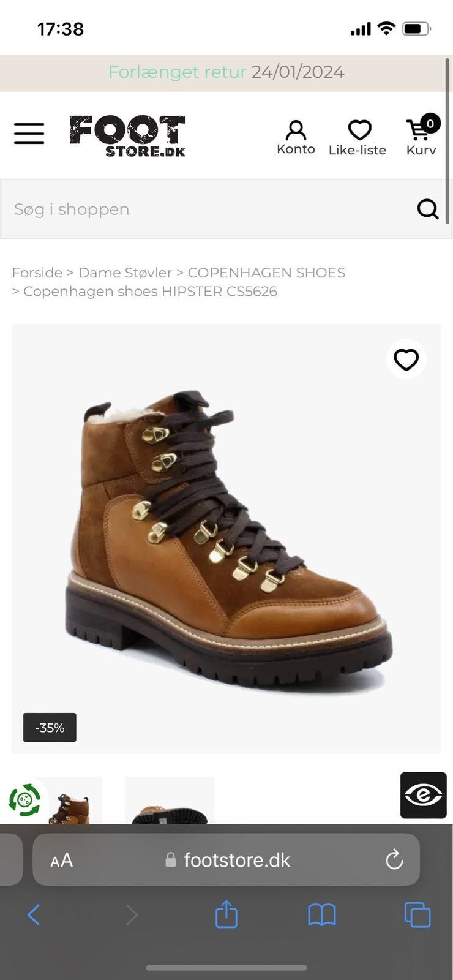
Task: Open the COPENHAGEN SHOES breadcrumb link
Action: pyautogui.click(x=266, y=273)
